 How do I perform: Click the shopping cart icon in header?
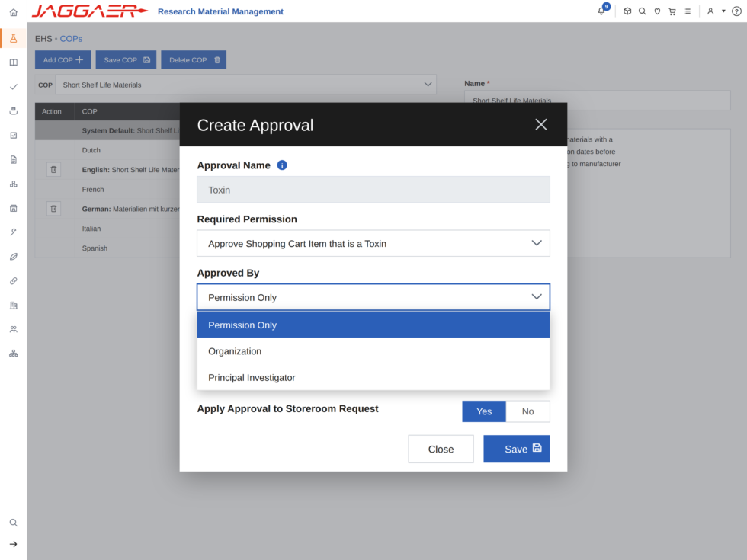tap(672, 11)
